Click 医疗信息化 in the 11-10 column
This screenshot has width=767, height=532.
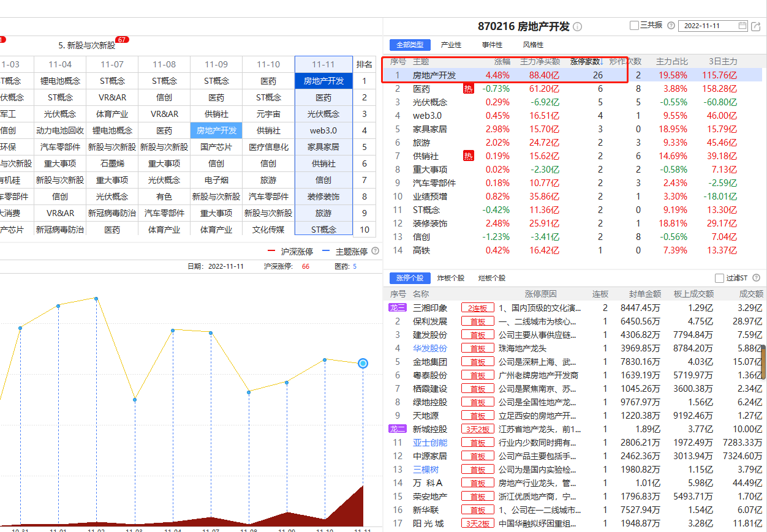tap(268, 147)
